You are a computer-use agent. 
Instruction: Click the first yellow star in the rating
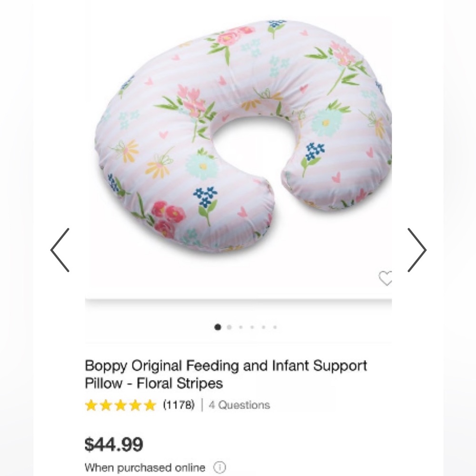point(90,405)
